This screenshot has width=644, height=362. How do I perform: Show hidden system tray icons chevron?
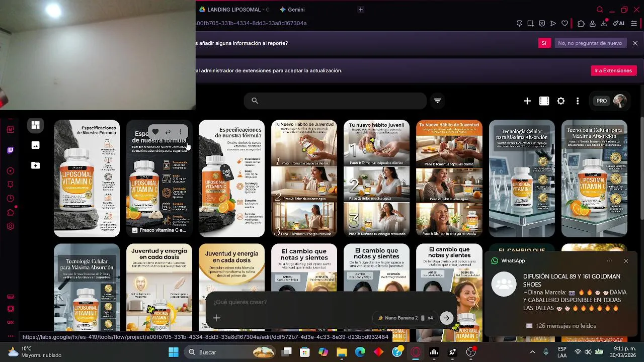532,352
